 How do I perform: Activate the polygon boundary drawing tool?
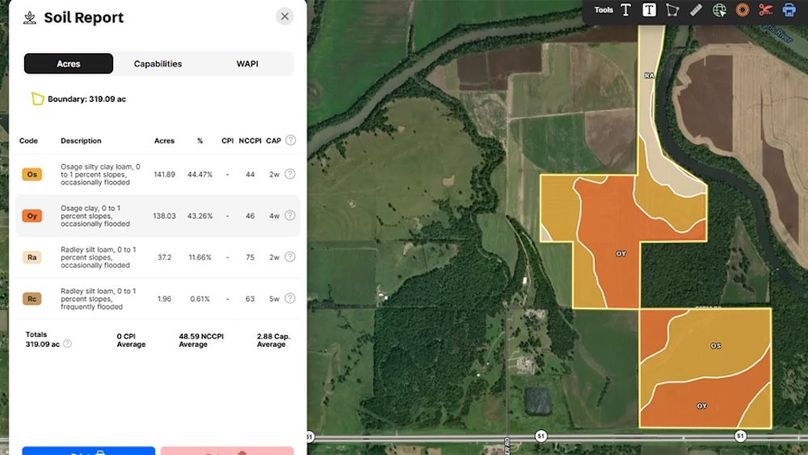click(x=672, y=10)
